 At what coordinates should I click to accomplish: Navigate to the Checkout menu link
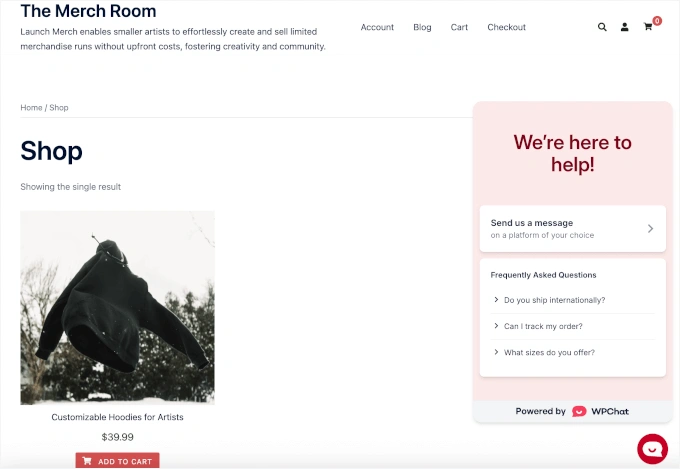point(506,27)
